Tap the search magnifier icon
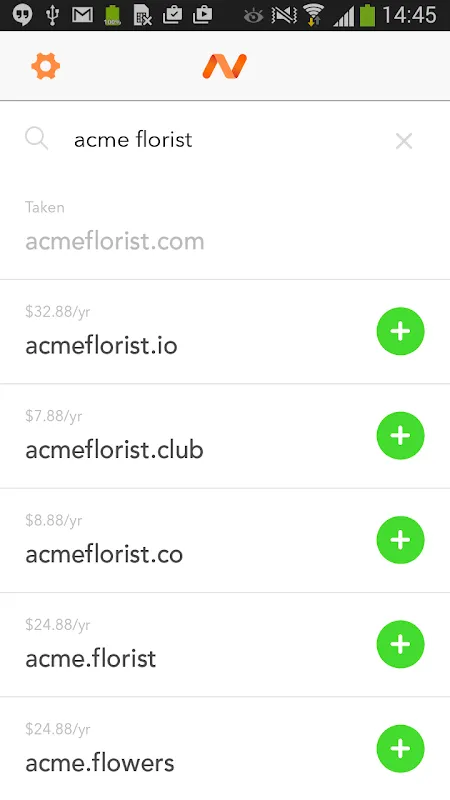This screenshot has width=450, height=800. (x=37, y=139)
